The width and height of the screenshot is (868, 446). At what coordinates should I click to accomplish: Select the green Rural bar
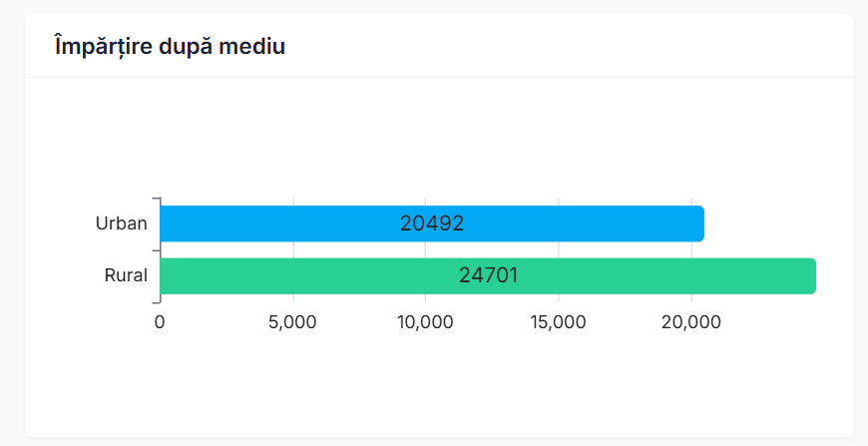coord(299,276)
